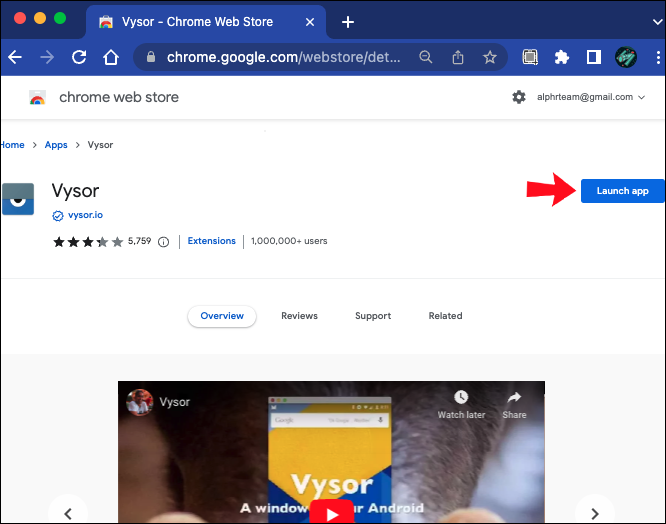Click the 5,759 ratings count
The height and width of the screenshot is (524, 666).
point(139,241)
